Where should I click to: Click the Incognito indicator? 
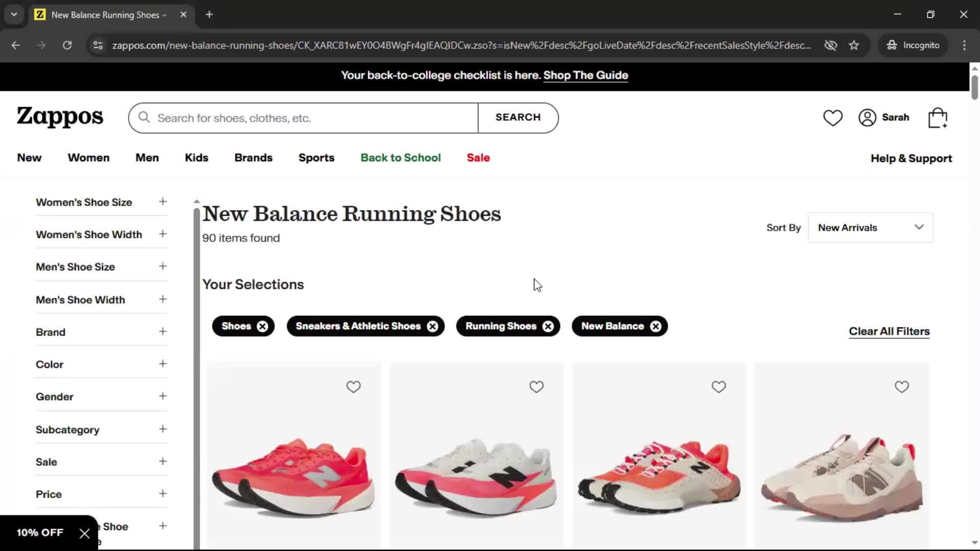(x=913, y=45)
